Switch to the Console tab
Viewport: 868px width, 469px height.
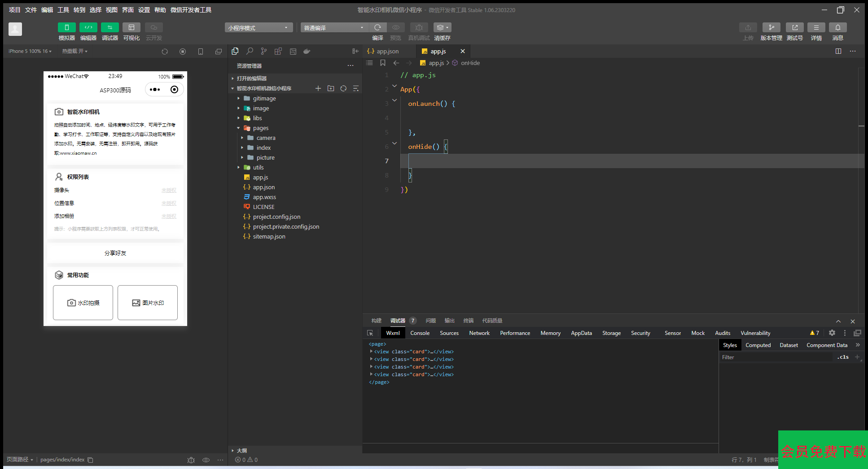[420, 333]
